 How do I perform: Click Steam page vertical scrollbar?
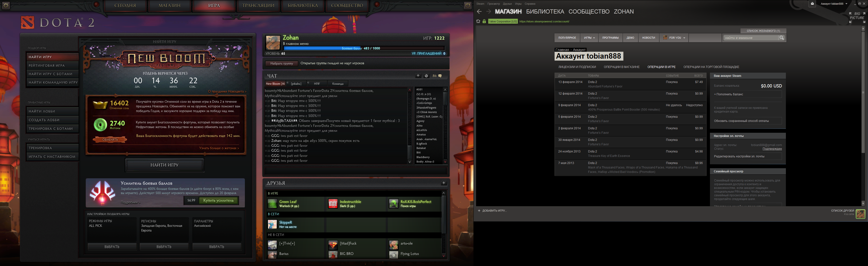pos(863,116)
